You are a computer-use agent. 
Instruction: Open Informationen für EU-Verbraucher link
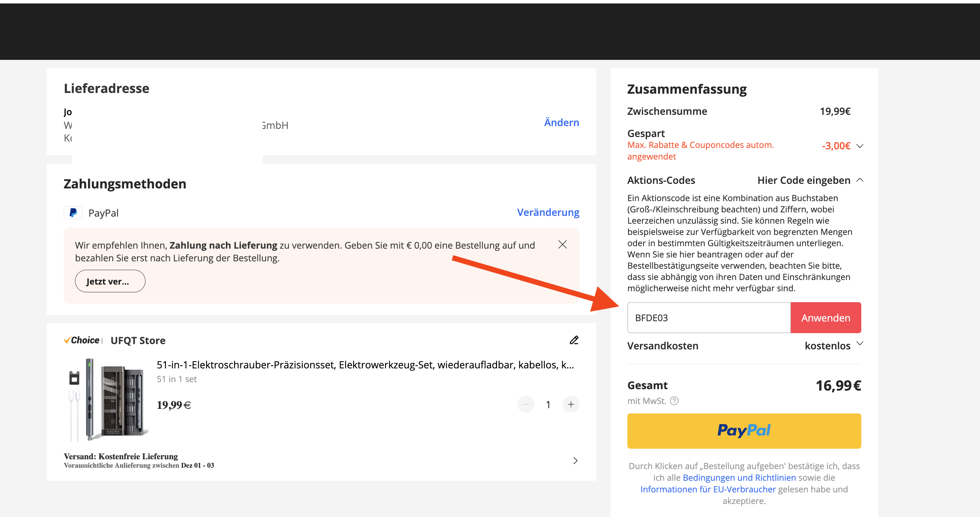click(708, 490)
